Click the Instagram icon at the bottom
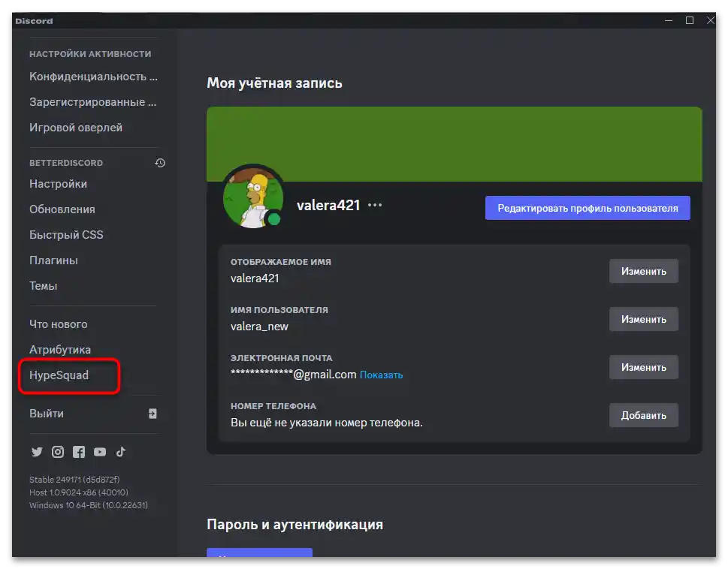728x569 pixels. 58,452
